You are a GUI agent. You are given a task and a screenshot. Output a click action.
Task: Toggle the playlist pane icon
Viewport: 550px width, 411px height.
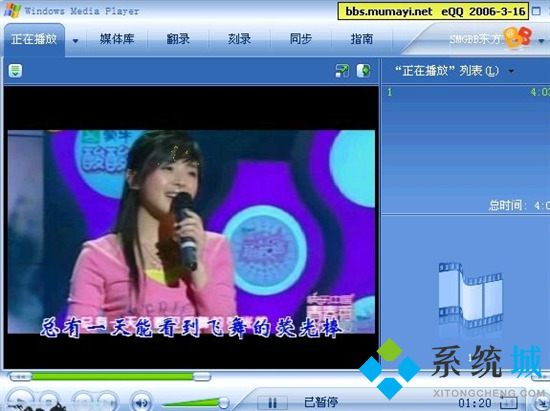click(x=364, y=71)
